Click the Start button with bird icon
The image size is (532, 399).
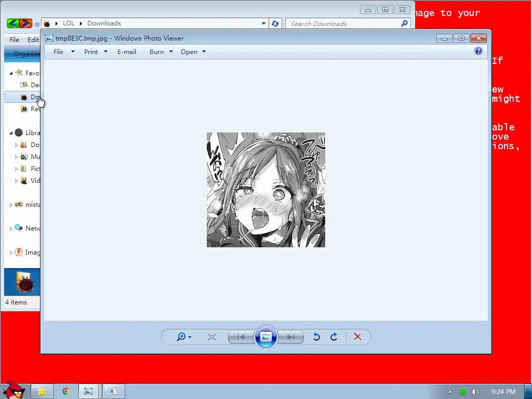13,390
